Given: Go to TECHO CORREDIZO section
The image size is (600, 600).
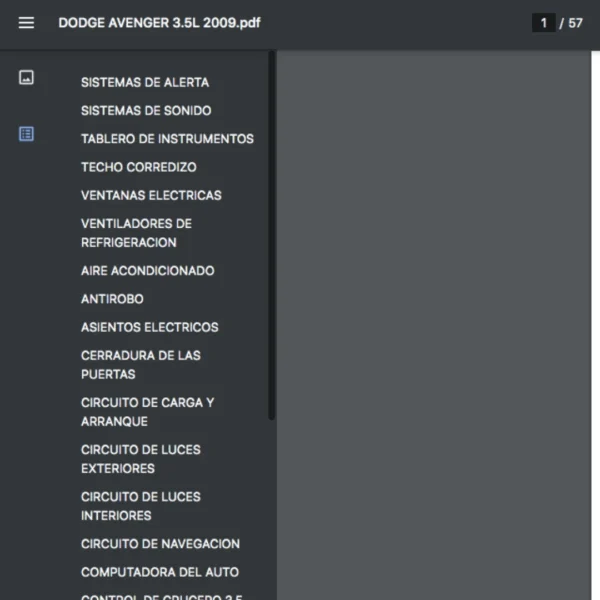Looking at the screenshot, I should click(x=139, y=167).
